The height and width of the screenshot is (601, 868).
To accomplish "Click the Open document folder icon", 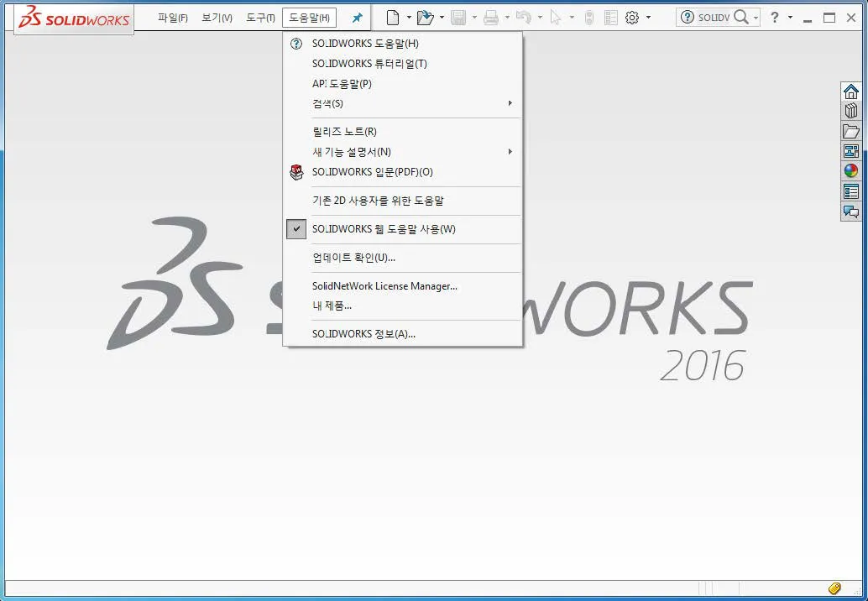I will (425, 18).
